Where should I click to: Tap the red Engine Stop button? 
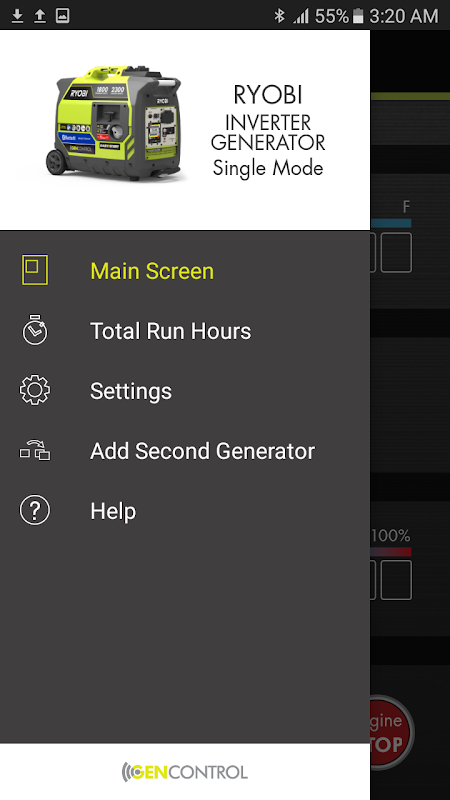392,733
